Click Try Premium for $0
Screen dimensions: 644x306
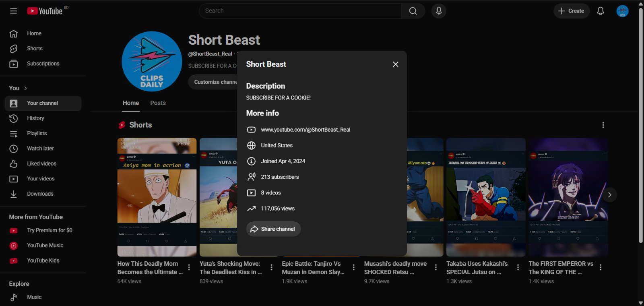tap(43, 230)
